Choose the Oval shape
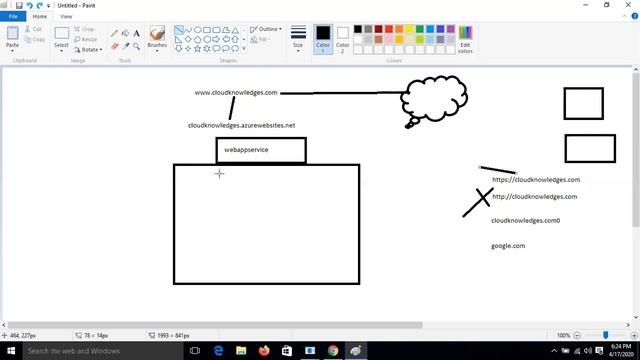Screen dimensions: 640x360 coord(198,30)
